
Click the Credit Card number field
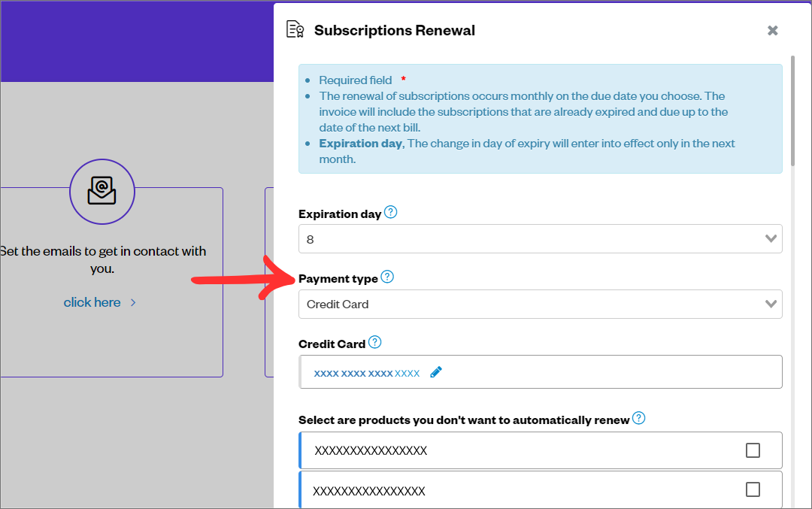pyautogui.click(x=601, y=372)
